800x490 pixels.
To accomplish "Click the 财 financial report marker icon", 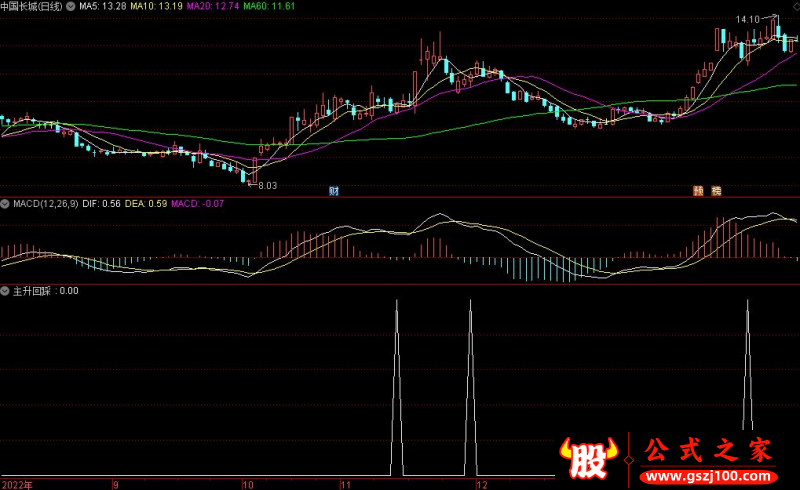I will click(334, 191).
